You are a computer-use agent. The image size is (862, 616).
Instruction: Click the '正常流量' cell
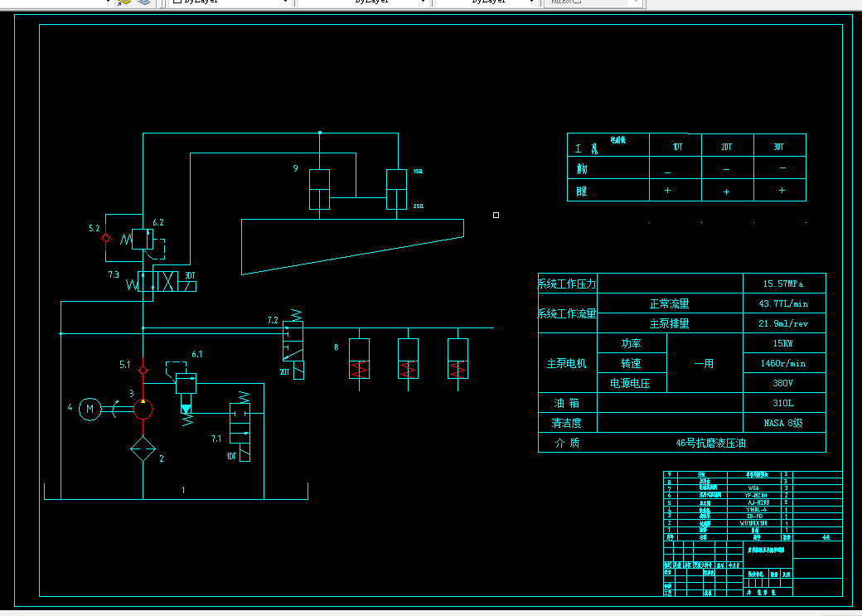(669, 303)
